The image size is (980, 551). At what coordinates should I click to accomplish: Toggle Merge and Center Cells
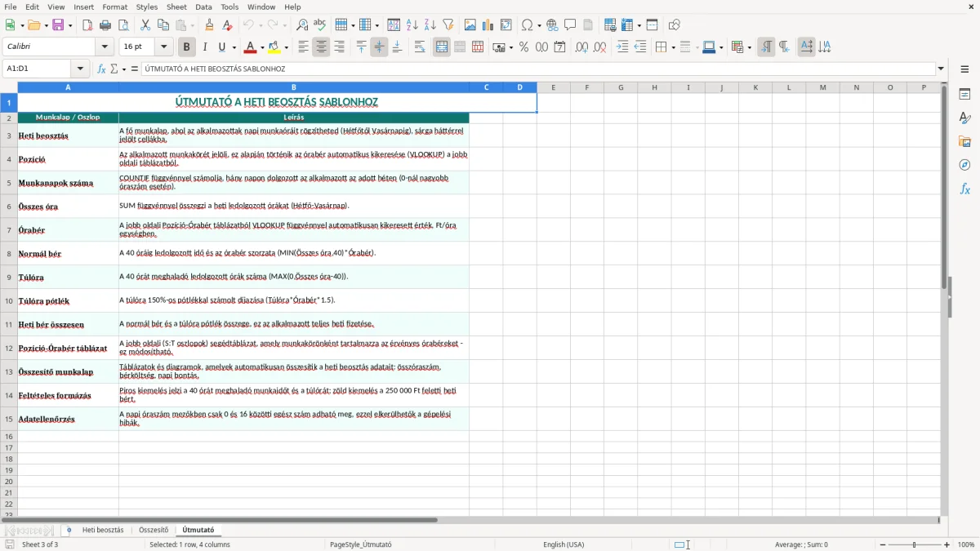pos(442,47)
